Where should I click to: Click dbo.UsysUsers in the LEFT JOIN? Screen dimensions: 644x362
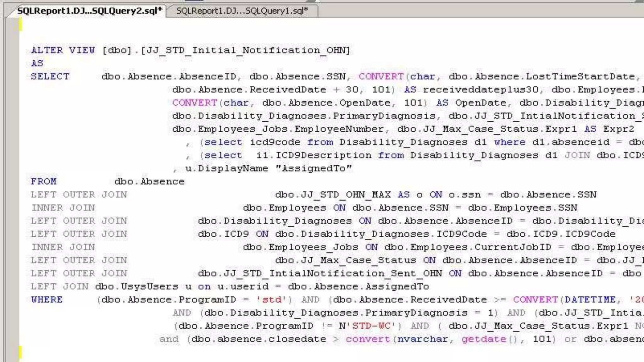136,287
